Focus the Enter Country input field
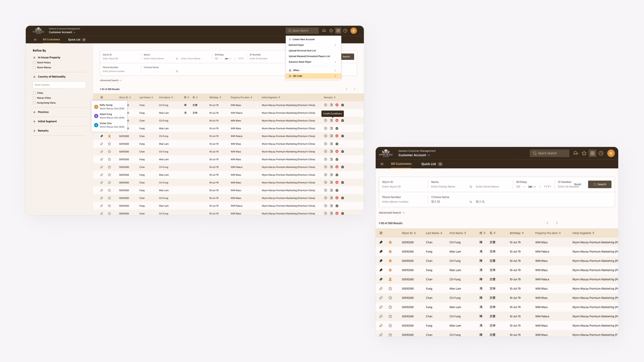644x362 pixels. [59, 85]
